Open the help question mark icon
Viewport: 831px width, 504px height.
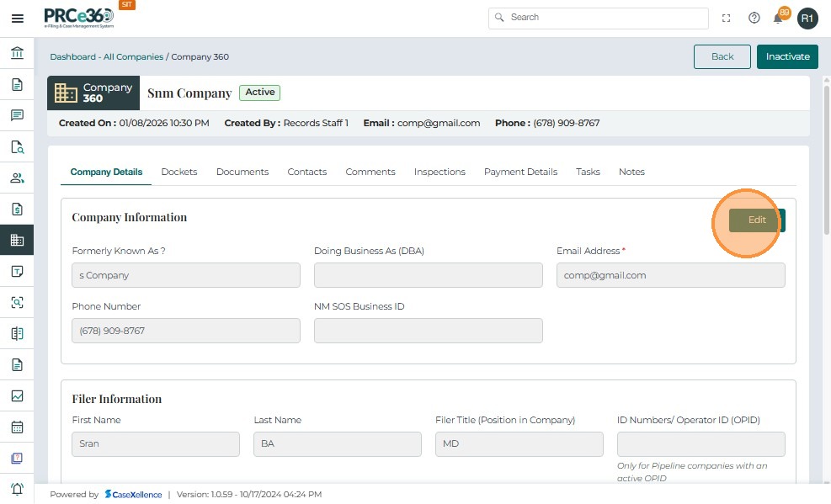pyautogui.click(x=754, y=18)
